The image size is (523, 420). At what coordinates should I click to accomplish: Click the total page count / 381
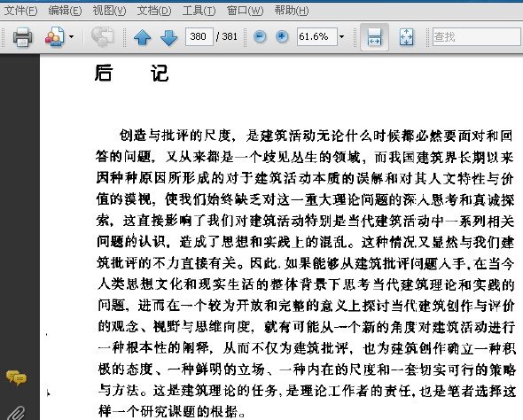click(x=227, y=36)
